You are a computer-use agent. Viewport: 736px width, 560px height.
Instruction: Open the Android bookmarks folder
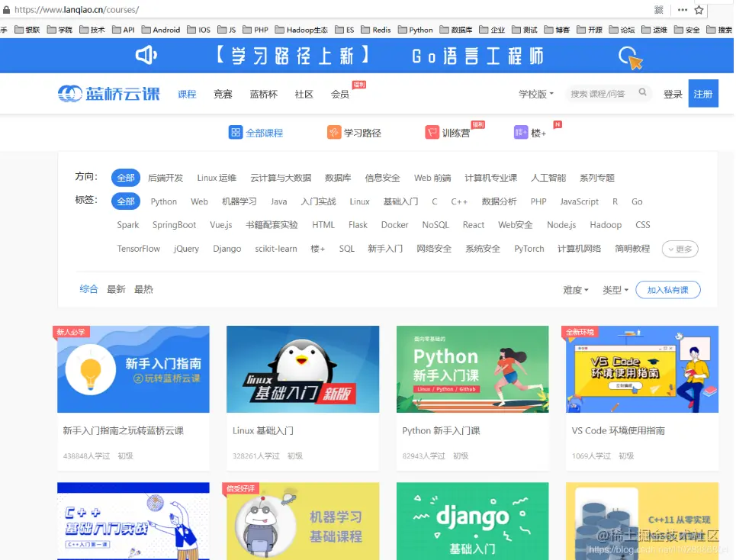click(160, 30)
